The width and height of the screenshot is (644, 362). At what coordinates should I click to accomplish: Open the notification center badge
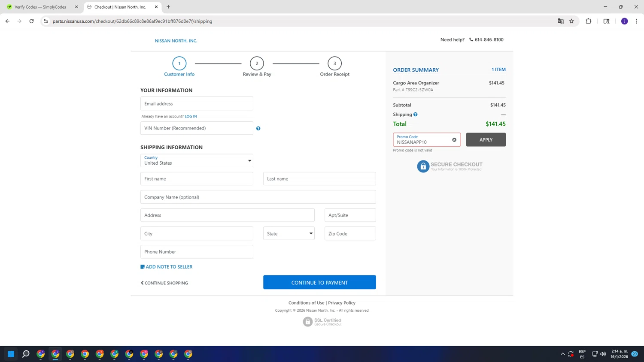point(635,354)
